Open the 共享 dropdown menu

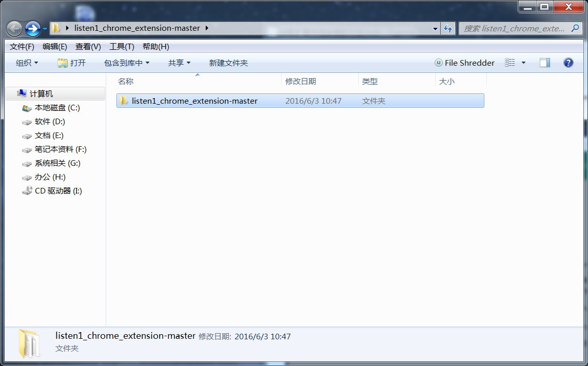click(179, 63)
